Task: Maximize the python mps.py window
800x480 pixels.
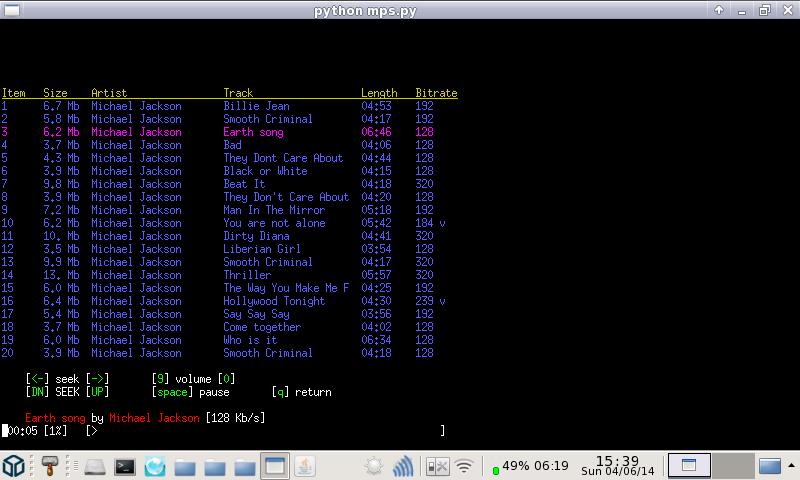Action: pyautogui.click(x=764, y=10)
